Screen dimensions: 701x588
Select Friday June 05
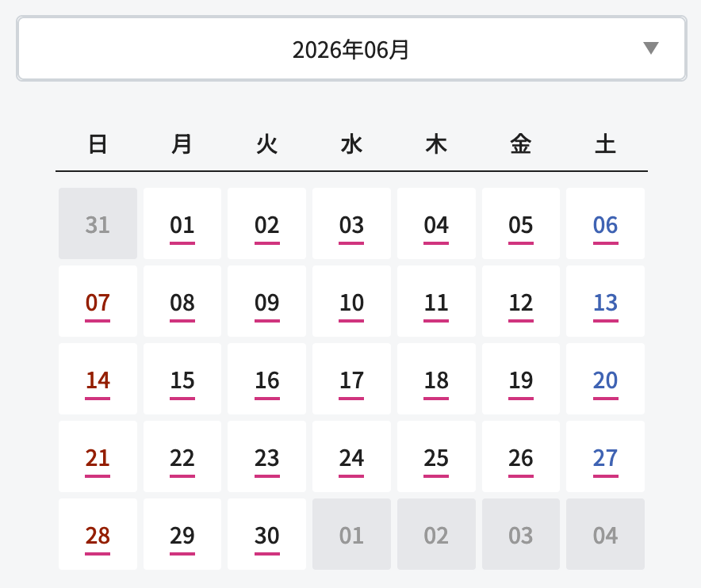(x=521, y=223)
